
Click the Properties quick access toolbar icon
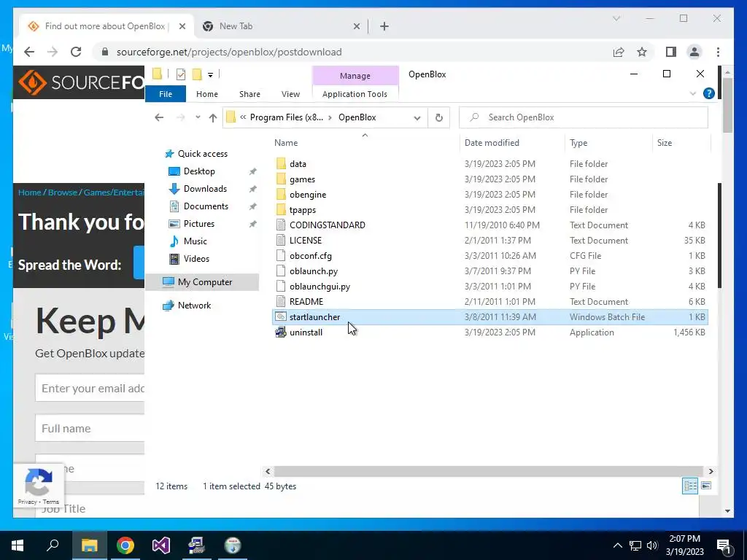(x=181, y=74)
